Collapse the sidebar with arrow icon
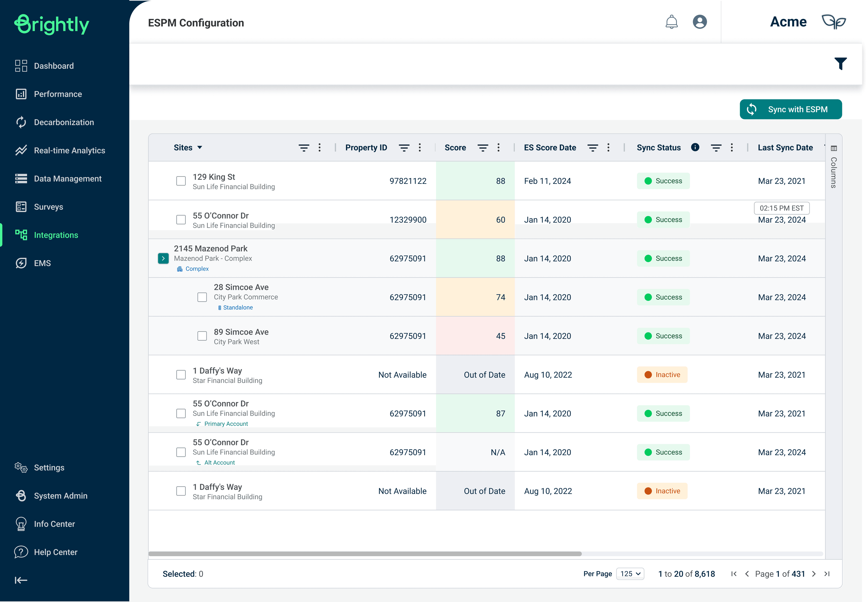868x602 pixels. pos(21,580)
